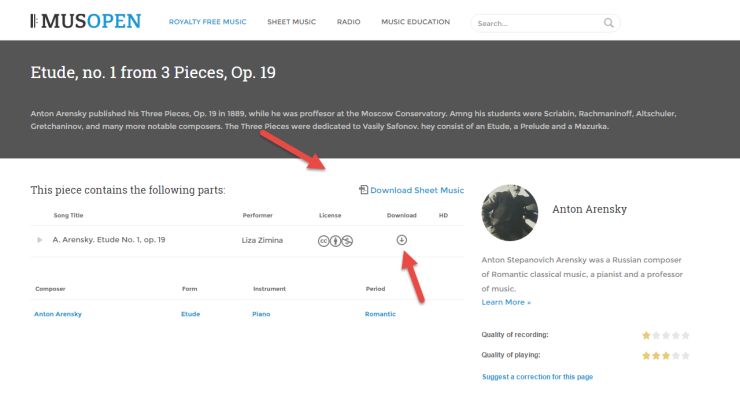Click the Song Title column header
This screenshot has width=740, height=403.
pos(68,215)
